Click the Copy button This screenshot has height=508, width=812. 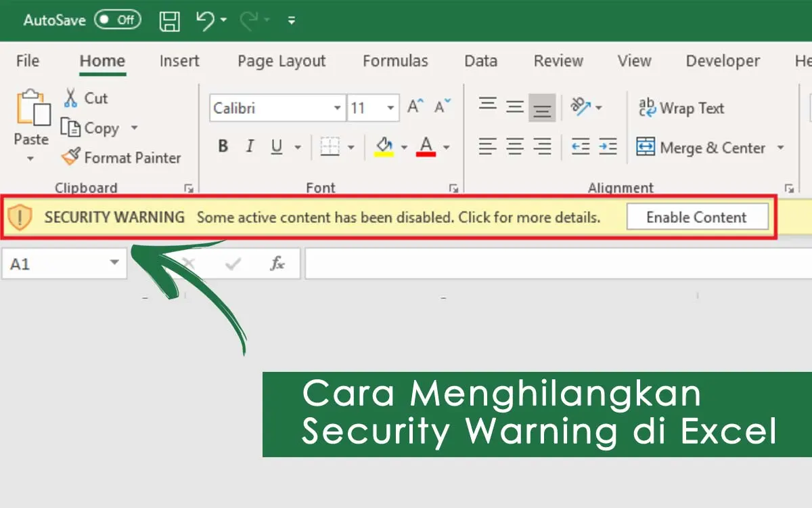91,128
